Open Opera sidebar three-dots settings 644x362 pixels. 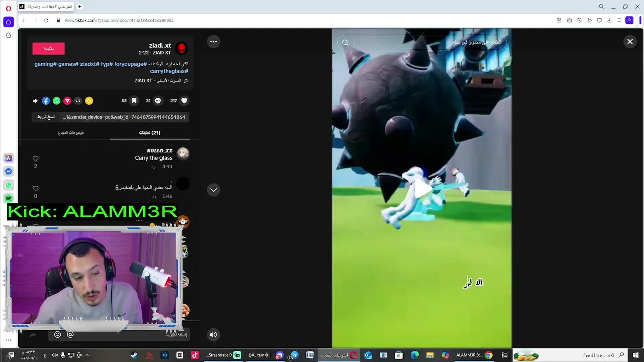[8, 340]
